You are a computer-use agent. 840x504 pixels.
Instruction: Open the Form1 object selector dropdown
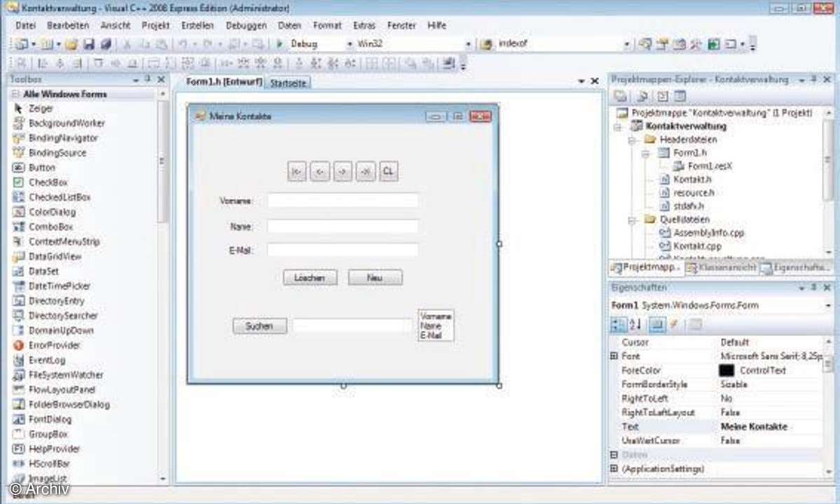point(828,305)
